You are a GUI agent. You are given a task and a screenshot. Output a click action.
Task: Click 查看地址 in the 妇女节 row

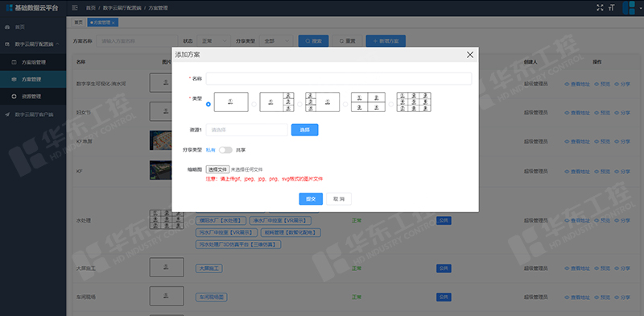pos(577,113)
